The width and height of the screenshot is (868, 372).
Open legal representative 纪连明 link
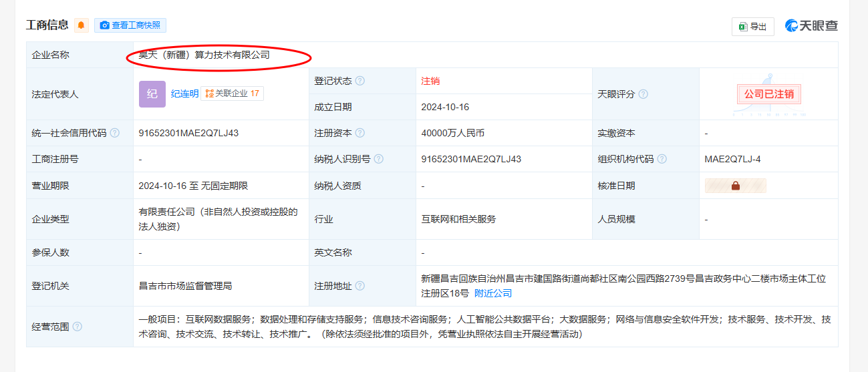tap(184, 94)
